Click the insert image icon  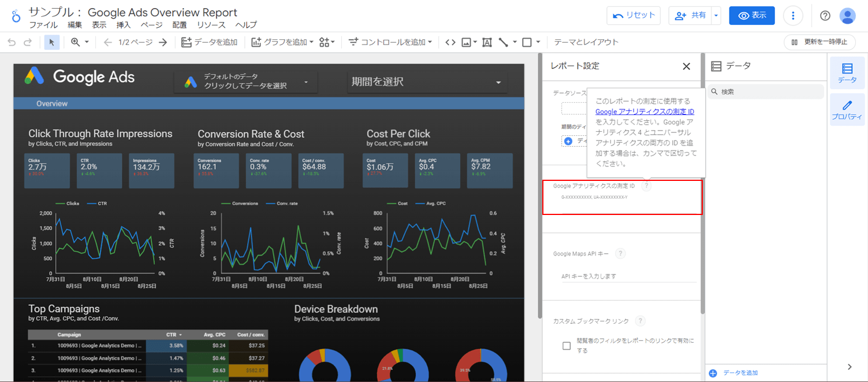pos(467,42)
